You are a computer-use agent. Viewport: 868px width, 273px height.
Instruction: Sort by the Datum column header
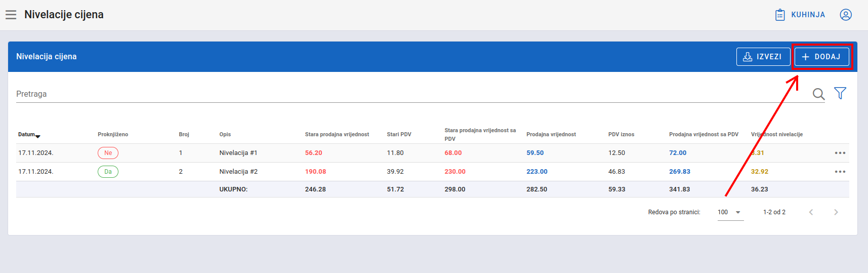[x=29, y=135]
